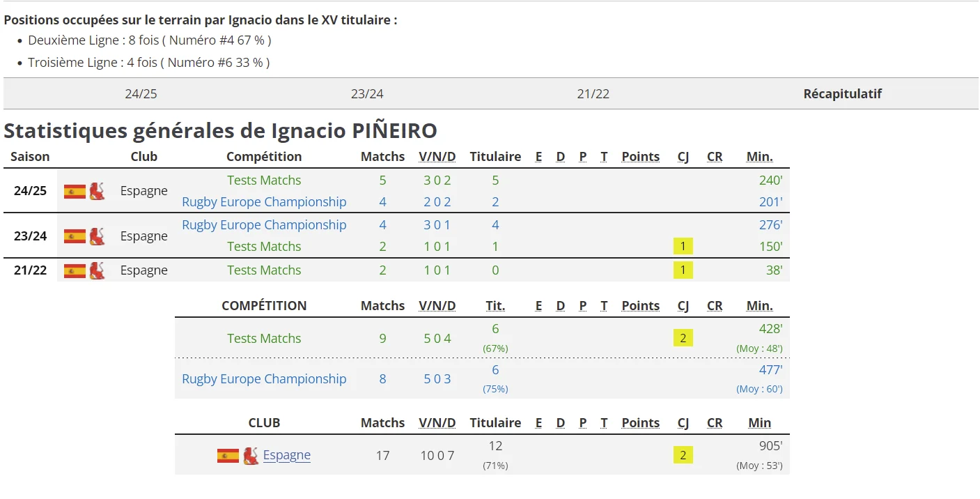The height and width of the screenshot is (499, 980).
Task: Switch to the 23/24 season tab
Action: [367, 93]
